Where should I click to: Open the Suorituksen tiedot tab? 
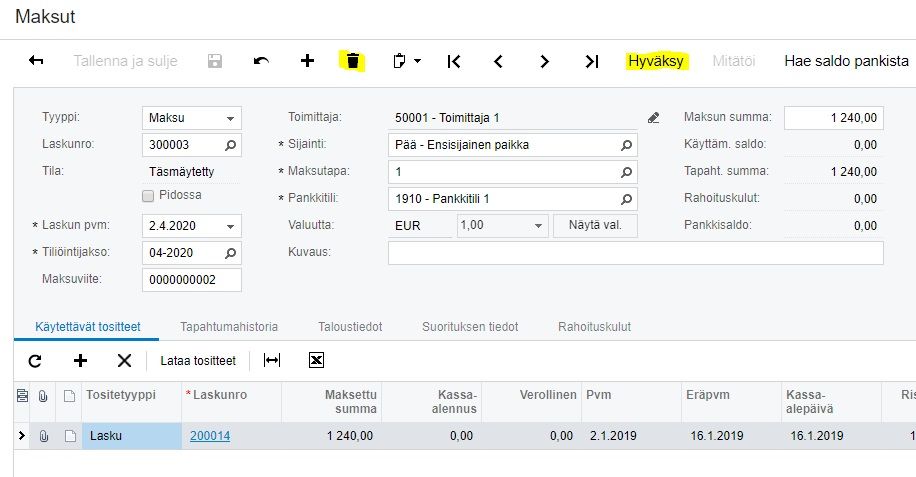(x=470, y=327)
